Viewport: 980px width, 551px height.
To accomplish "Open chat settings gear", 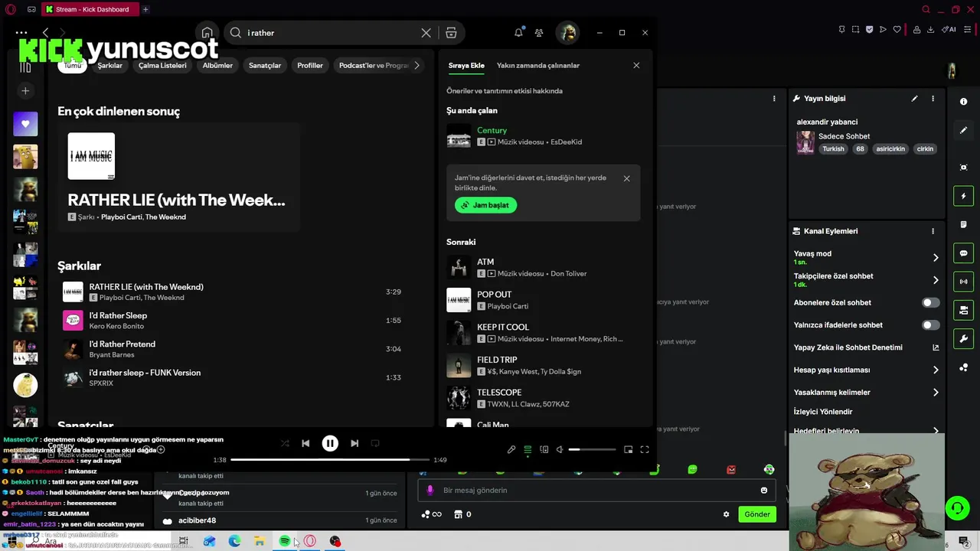I will coord(726,514).
